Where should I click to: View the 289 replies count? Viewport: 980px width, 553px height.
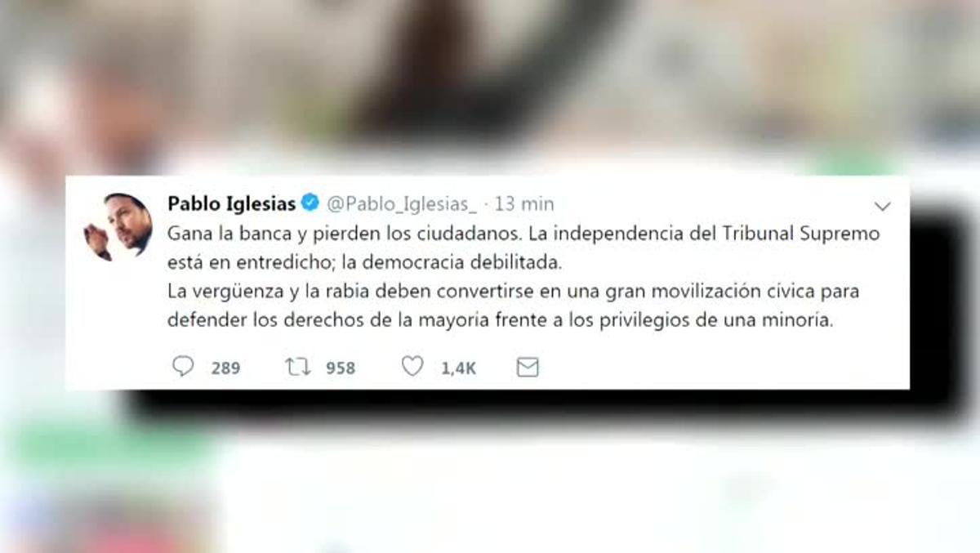[x=225, y=368]
